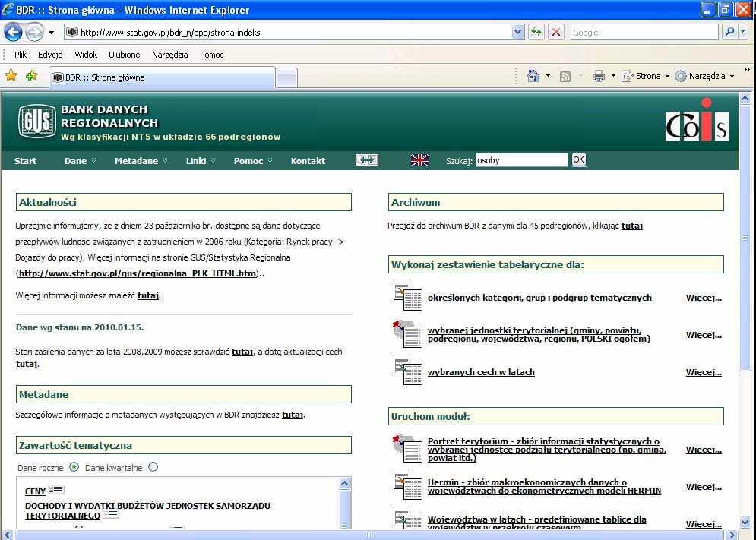Image resolution: width=756 pixels, height=540 pixels.
Task: Expand the Home button dropdown arrow
Action: (548, 76)
